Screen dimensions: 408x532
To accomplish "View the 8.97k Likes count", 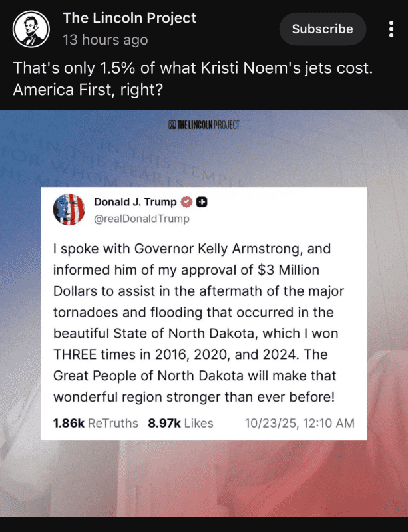I will (182, 423).
